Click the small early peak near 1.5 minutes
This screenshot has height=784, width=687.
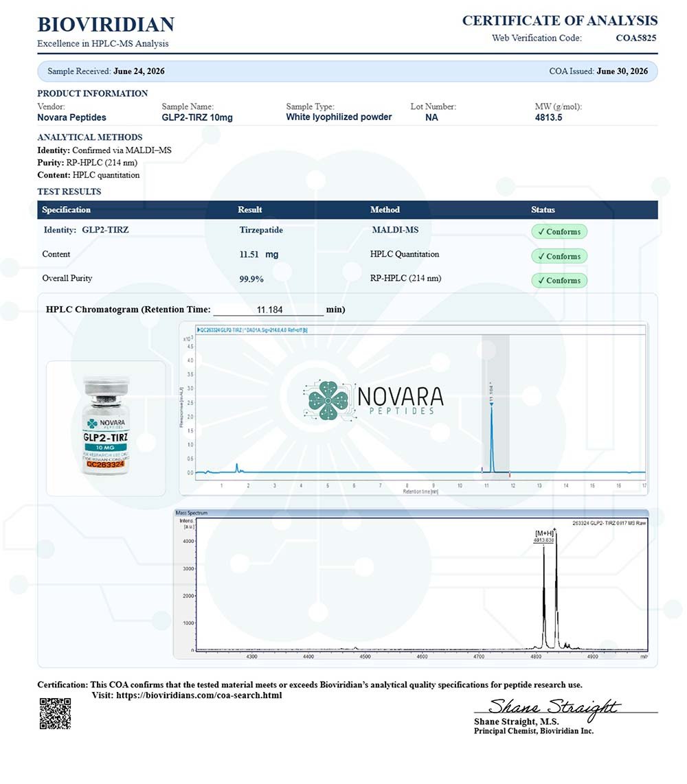tap(237, 468)
